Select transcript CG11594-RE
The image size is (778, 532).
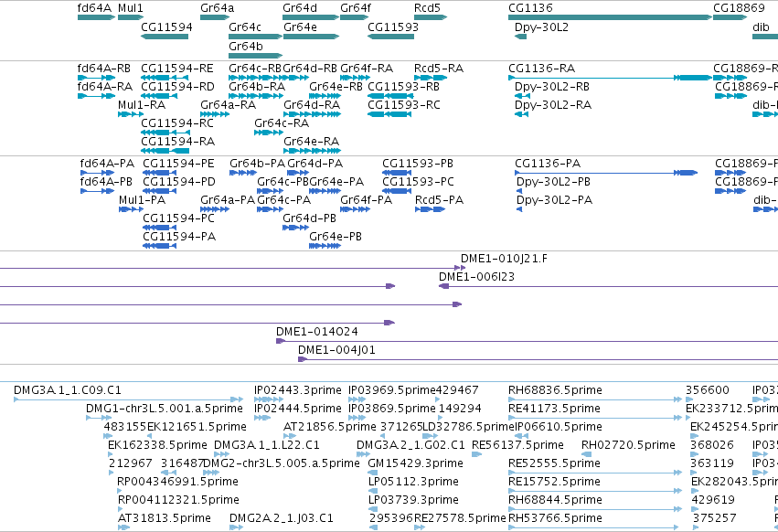(x=165, y=78)
